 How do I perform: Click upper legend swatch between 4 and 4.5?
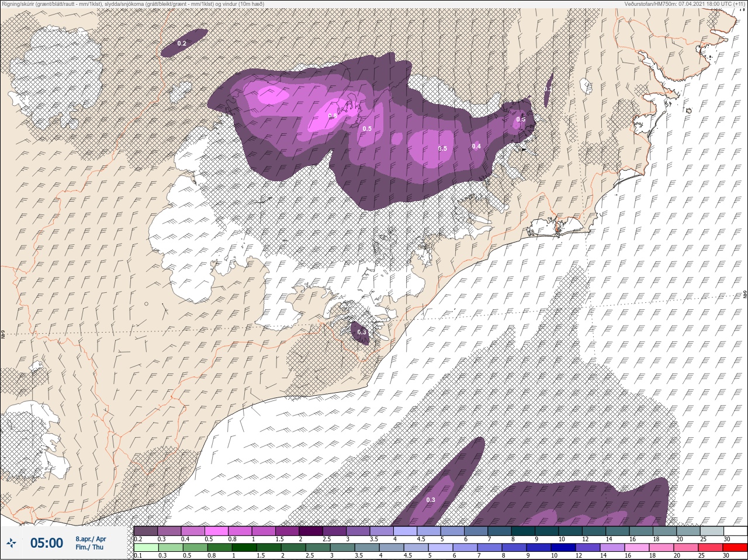tap(406, 531)
